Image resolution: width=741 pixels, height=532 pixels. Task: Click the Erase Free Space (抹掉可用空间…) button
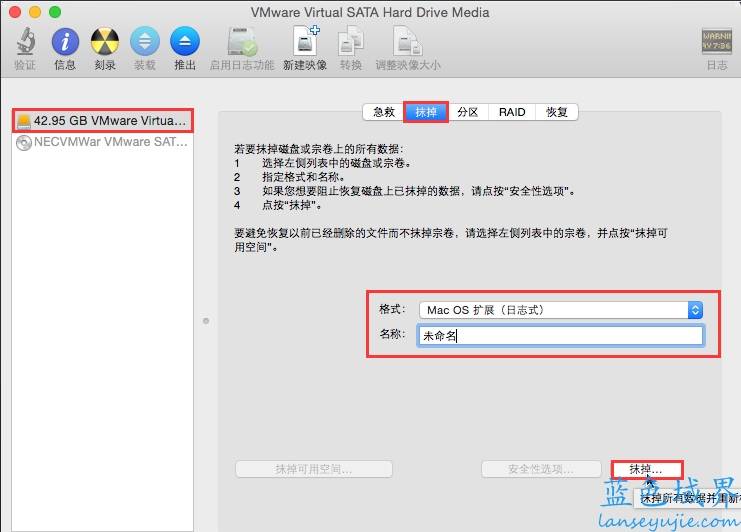coord(314,469)
